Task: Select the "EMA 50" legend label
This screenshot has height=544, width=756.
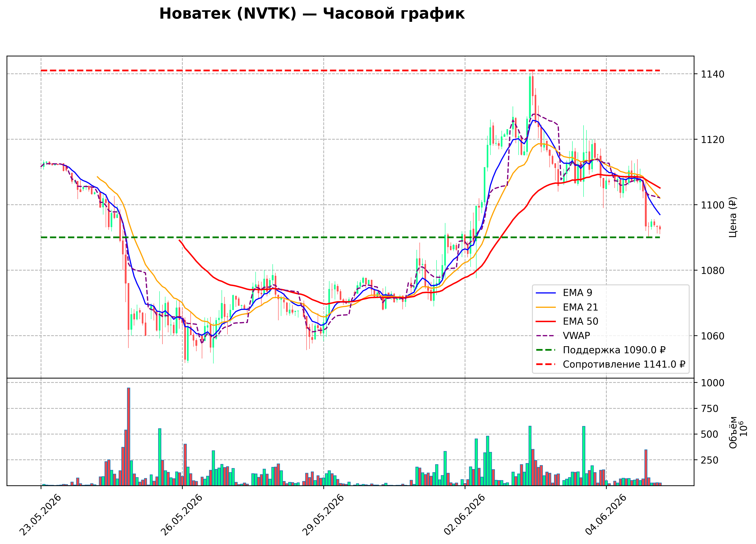Action: (x=581, y=321)
